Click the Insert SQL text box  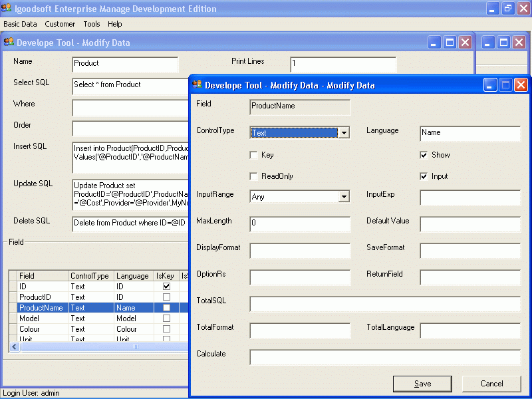(x=130, y=158)
